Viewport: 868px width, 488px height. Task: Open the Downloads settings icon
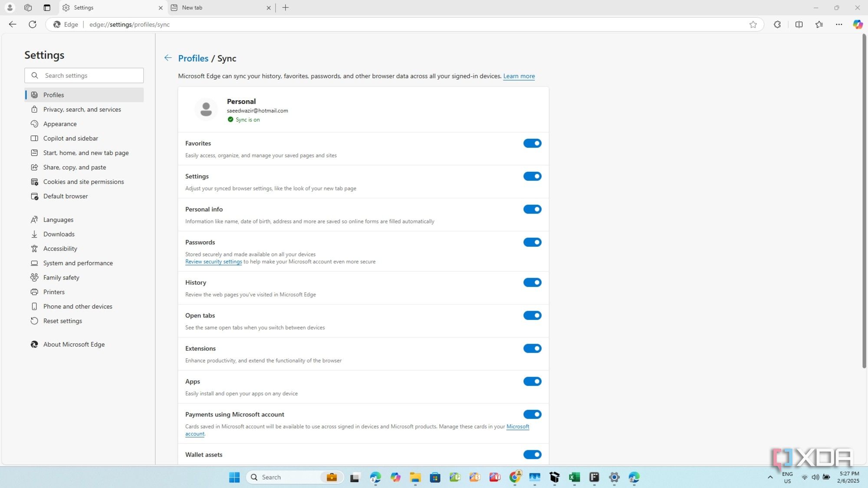(34, 234)
